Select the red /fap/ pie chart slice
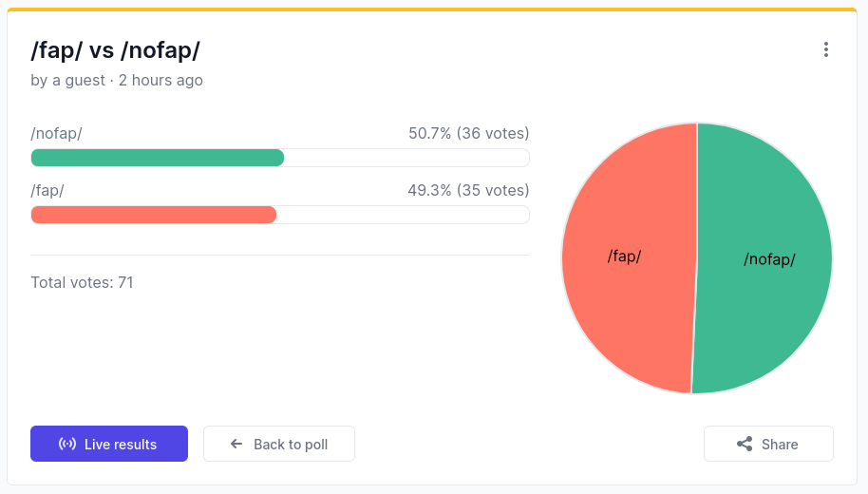 (x=627, y=304)
